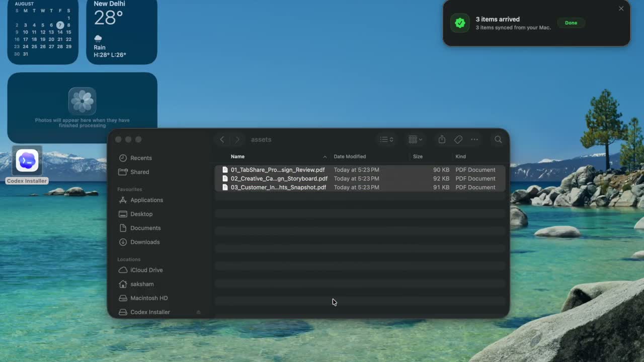Open Downloads in the Finder sidebar
The width and height of the screenshot is (644, 362).
tap(145, 242)
